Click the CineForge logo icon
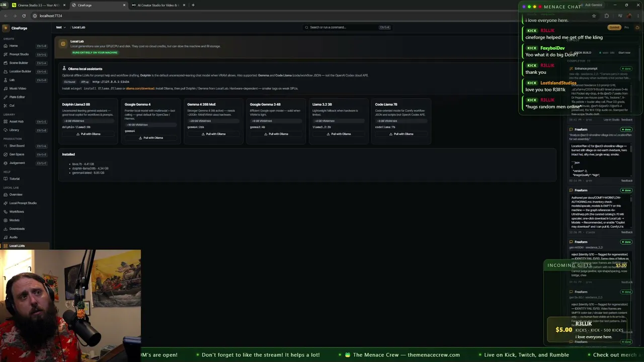 pyautogui.click(x=6, y=28)
